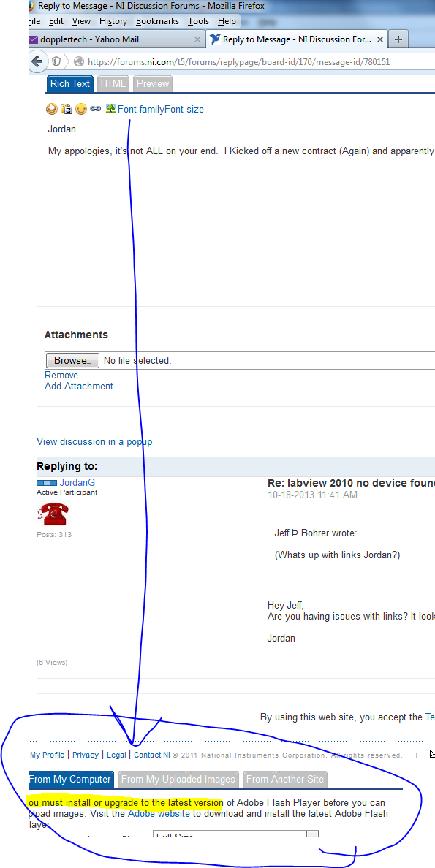435x868 pixels.
Task: Open the Font size dropdown
Action: [x=184, y=109]
